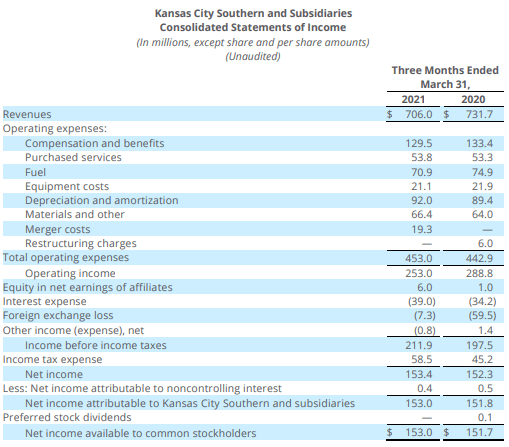Select the Compensation and benefits row label
Image resolution: width=509 pixels, height=447 pixels.
click(95, 143)
